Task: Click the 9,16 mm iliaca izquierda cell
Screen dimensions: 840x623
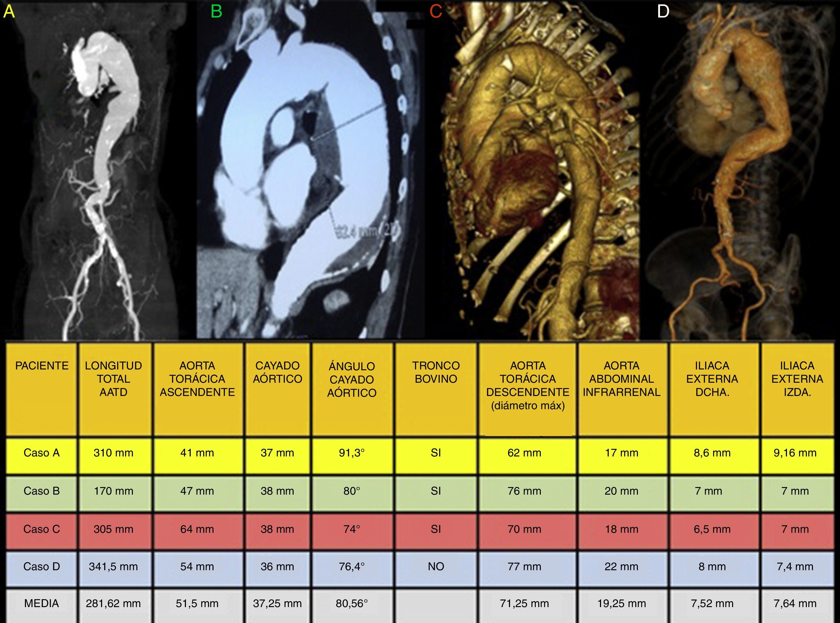Action: coord(795,453)
